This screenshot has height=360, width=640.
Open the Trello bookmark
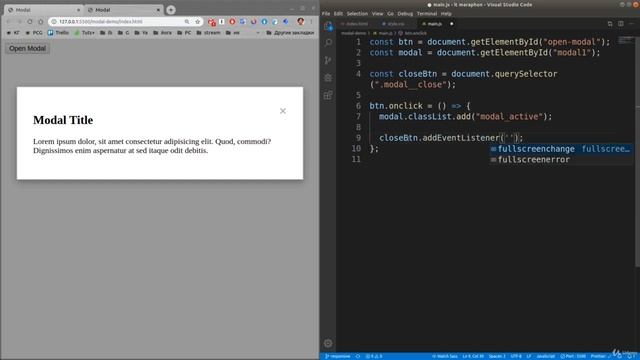tap(58, 33)
